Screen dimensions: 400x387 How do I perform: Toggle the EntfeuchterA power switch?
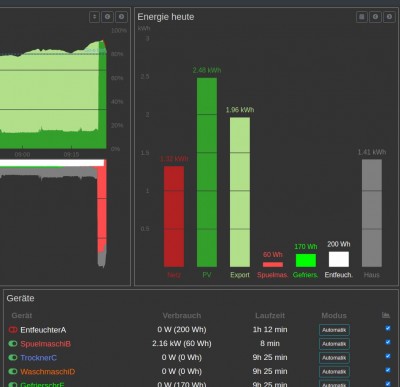point(13,330)
